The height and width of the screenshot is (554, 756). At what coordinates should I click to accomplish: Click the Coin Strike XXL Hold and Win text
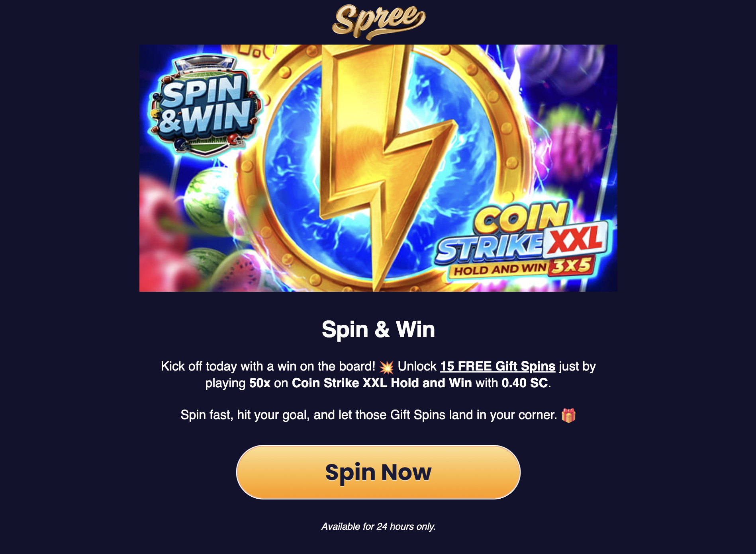[x=382, y=383]
